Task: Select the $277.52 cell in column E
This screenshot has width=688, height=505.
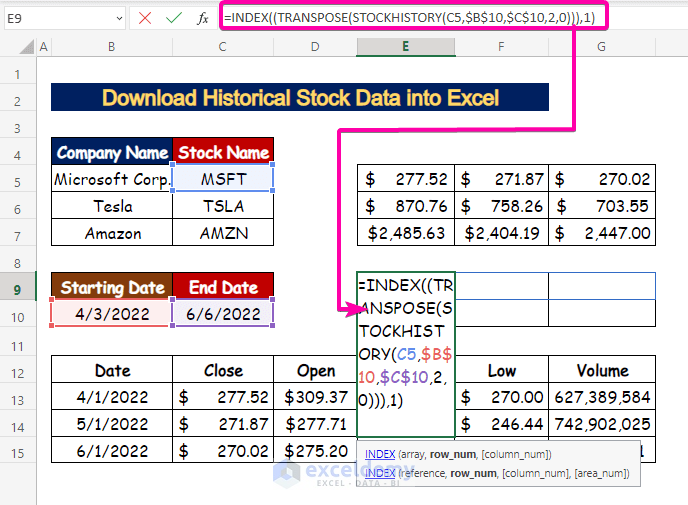Action: coord(406,179)
